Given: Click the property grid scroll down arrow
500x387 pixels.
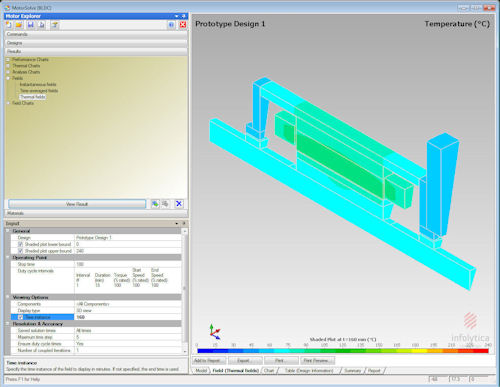Looking at the screenshot, I should pos(185,351).
